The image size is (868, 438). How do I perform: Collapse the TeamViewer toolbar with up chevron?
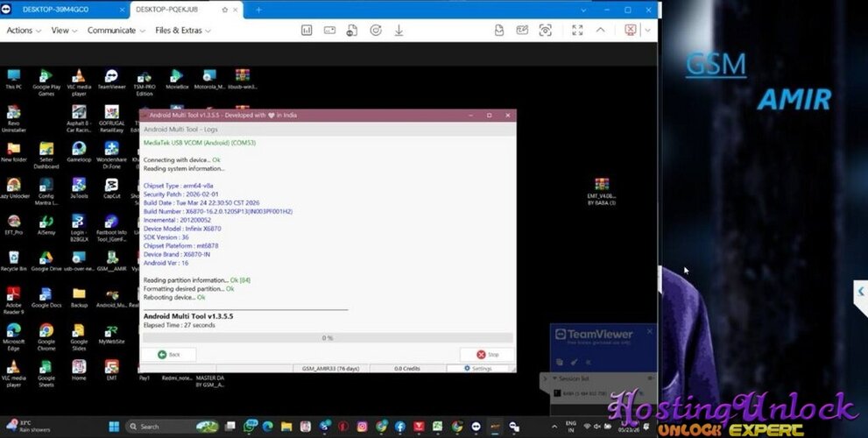click(x=601, y=31)
